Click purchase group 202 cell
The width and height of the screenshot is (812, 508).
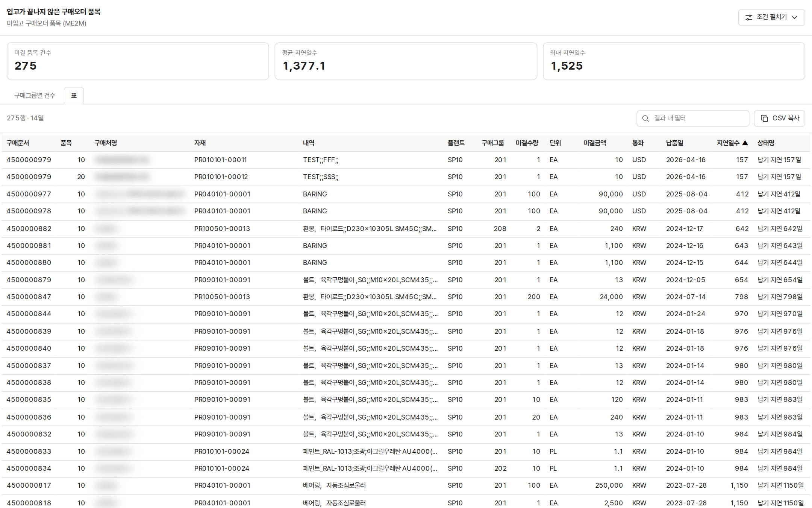pyautogui.click(x=500, y=468)
